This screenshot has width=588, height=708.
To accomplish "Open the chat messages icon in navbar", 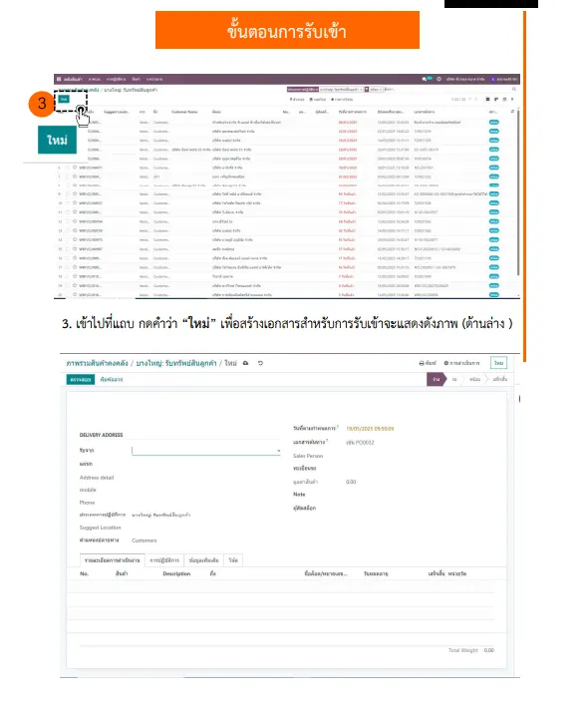I will tap(425, 79).
